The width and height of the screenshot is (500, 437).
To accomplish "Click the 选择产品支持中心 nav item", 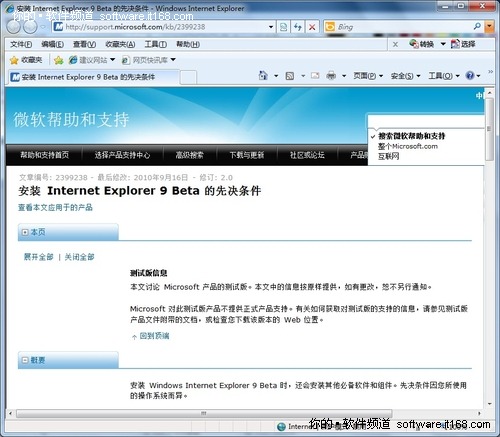I will [x=122, y=155].
